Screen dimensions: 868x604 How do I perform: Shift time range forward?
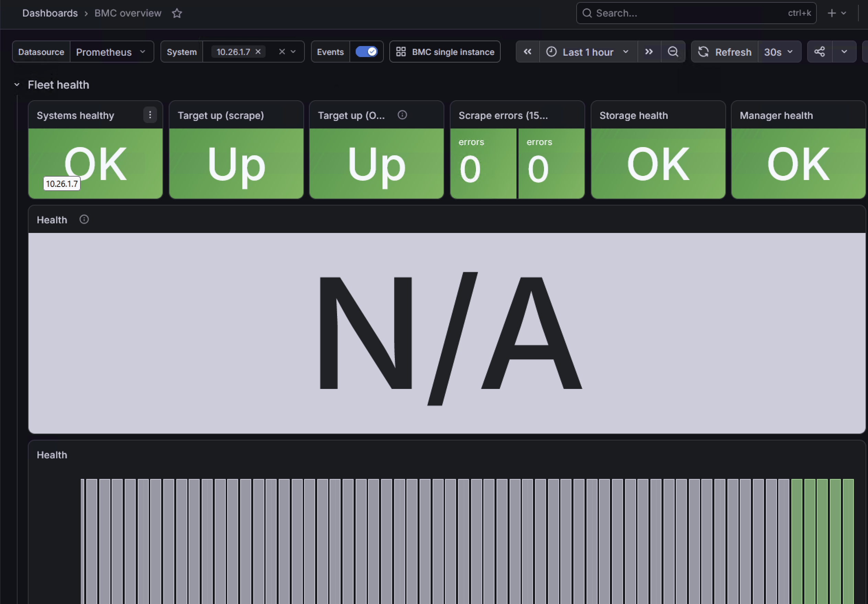[x=649, y=52]
